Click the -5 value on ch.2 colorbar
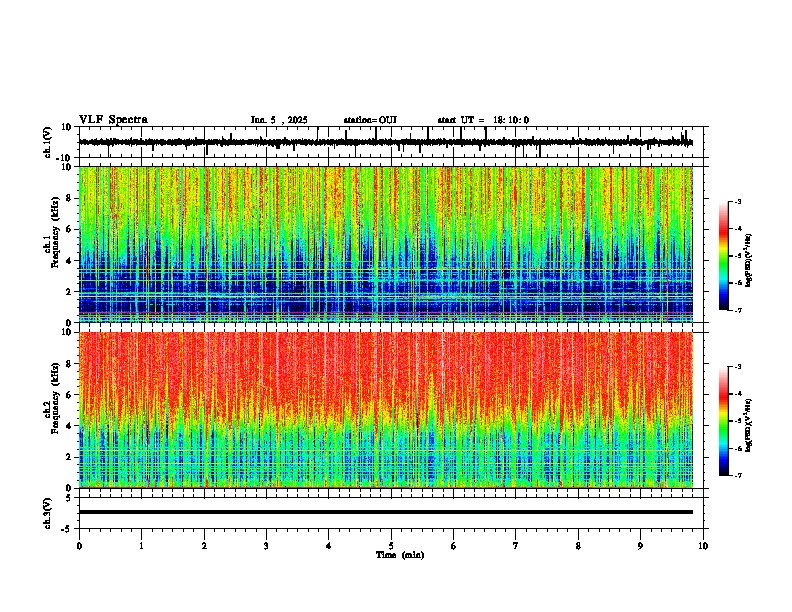 click(x=738, y=421)
